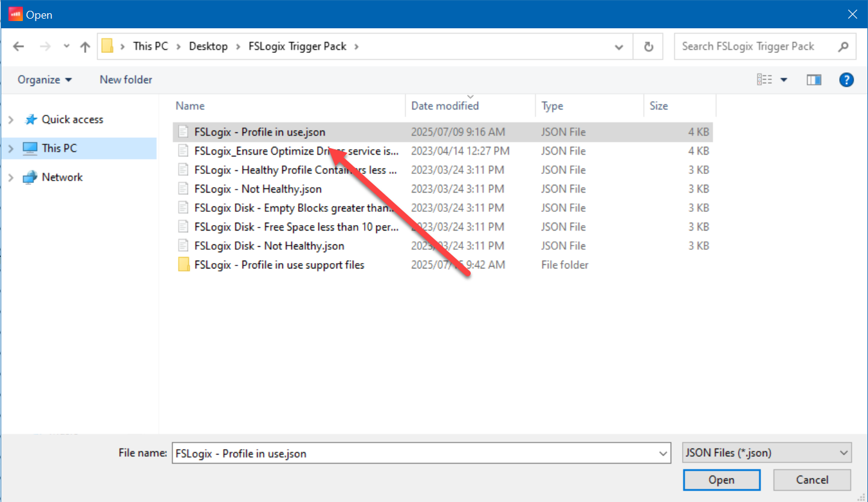Click FSLogix Trigger Pack in address path
868x502 pixels.
(x=297, y=46)
